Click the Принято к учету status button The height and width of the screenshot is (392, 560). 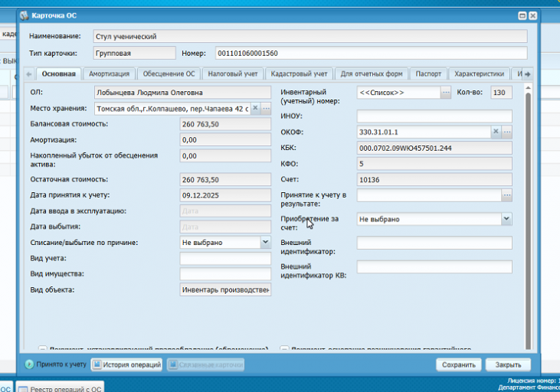click(55, 364)
